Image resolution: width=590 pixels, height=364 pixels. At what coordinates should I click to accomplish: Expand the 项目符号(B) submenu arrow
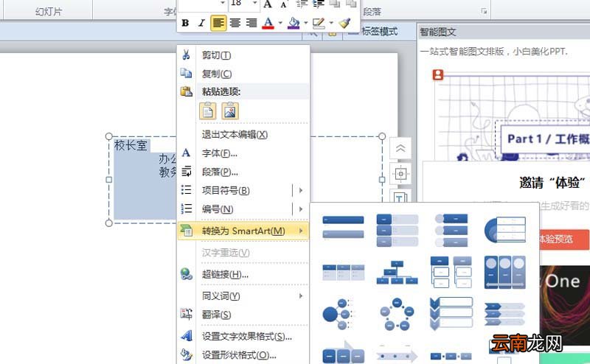301,191
